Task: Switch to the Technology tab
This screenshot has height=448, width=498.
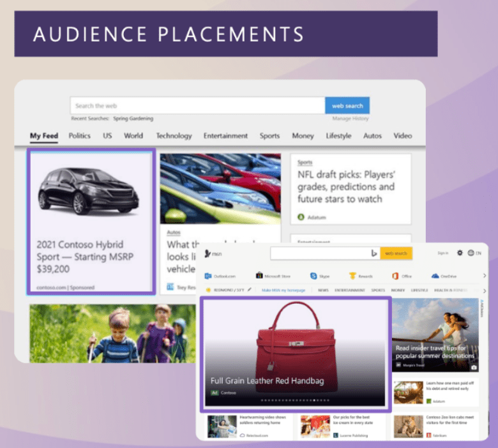Action: [174, 136]
